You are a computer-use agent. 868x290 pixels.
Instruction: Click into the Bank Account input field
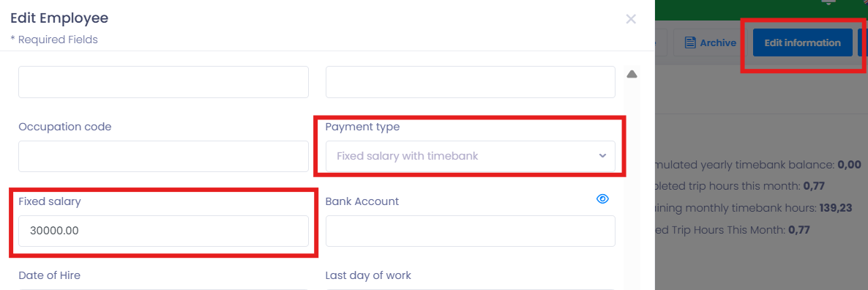coord(470,231)
